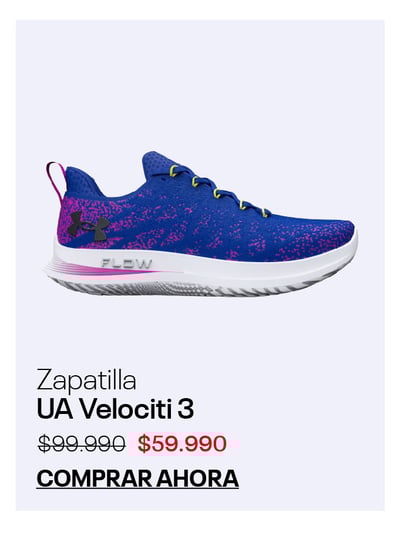This screenshot has height=533, width=400.
Task: Click the pink highlight behind the sale price
Action: click(x=184, y=444)
